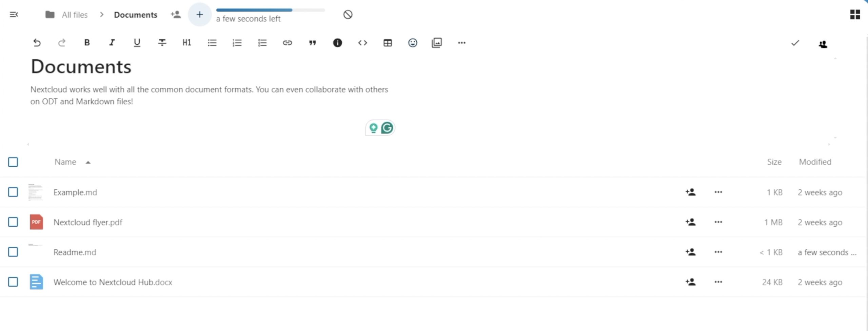Check the select-all files checkbox
The height and width of the screenshot is (331, 868).
[x=13, y=162]
